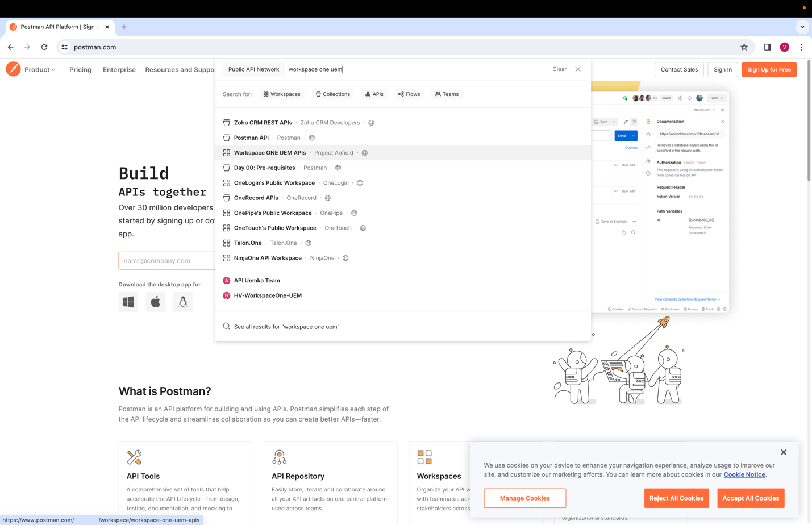Click the globe icon next to Talon.One
This screenshot has width=812, height=525.
point(308,243)
